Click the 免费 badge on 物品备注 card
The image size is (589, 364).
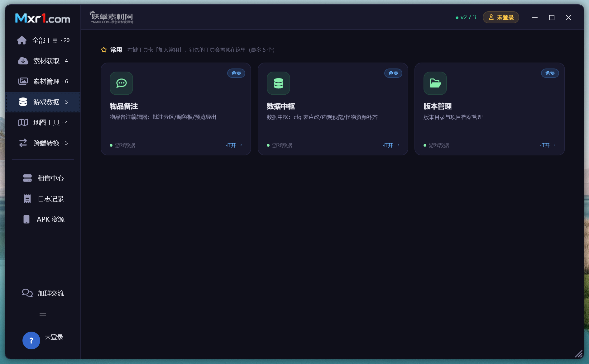[236, 73]
